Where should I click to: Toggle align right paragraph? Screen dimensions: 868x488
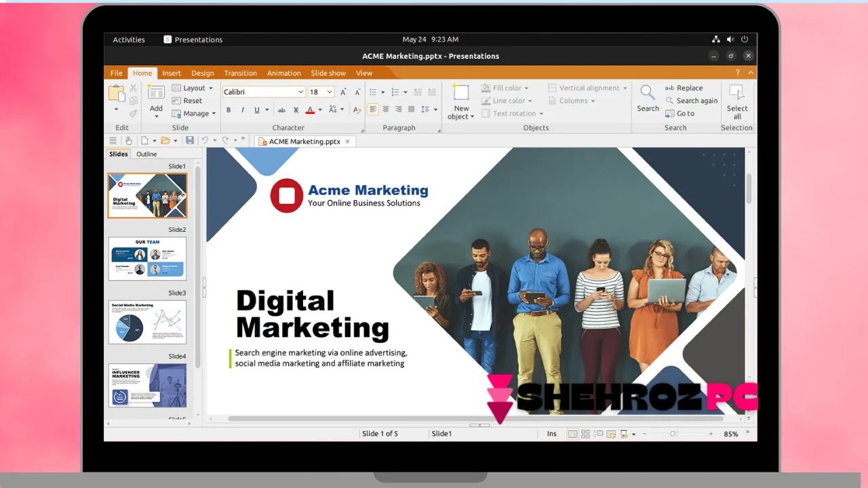[399, 109]
